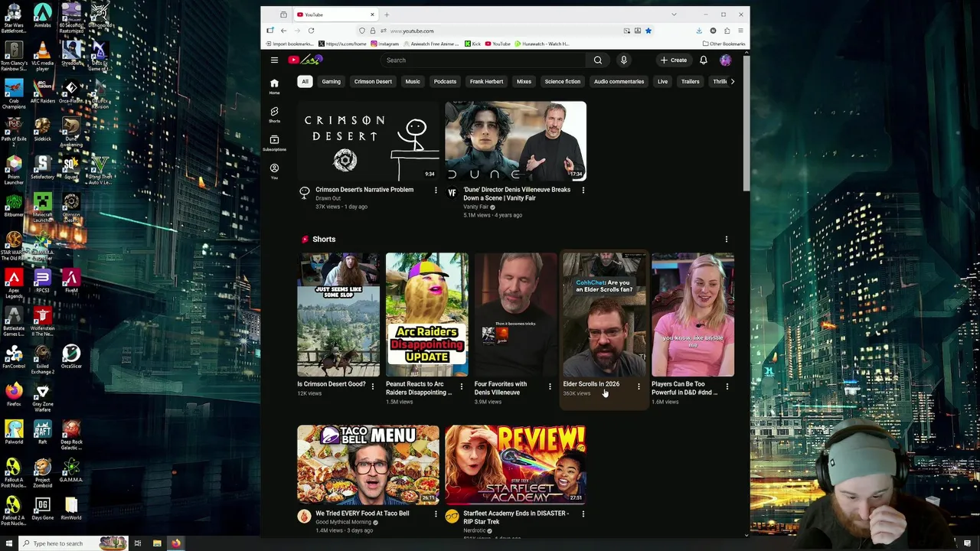Open Firefox desktop shortcut
Viewport: 980px width, 551px height.
coord(14,395)
